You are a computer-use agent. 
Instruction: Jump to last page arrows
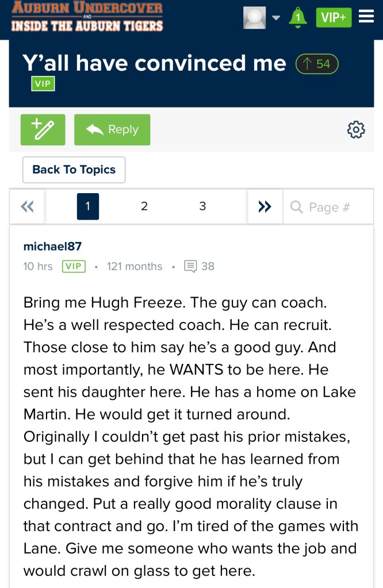pyautogui.click(x=265, y=206)
